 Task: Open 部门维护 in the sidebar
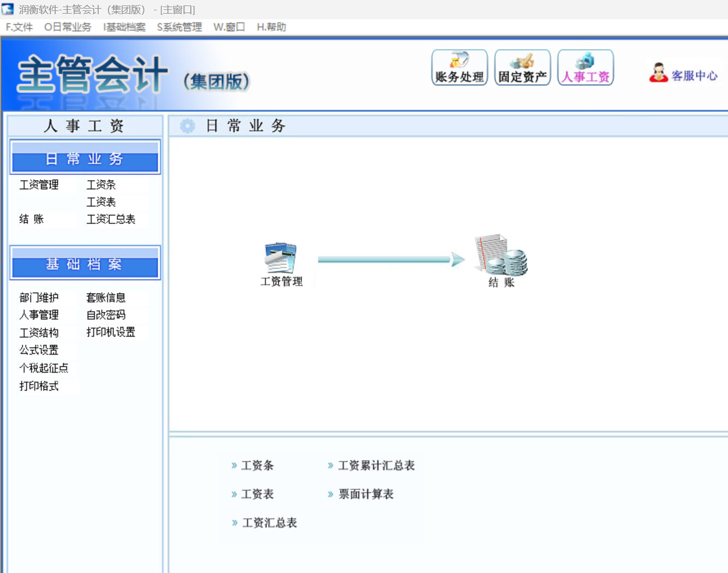point(39,298)
